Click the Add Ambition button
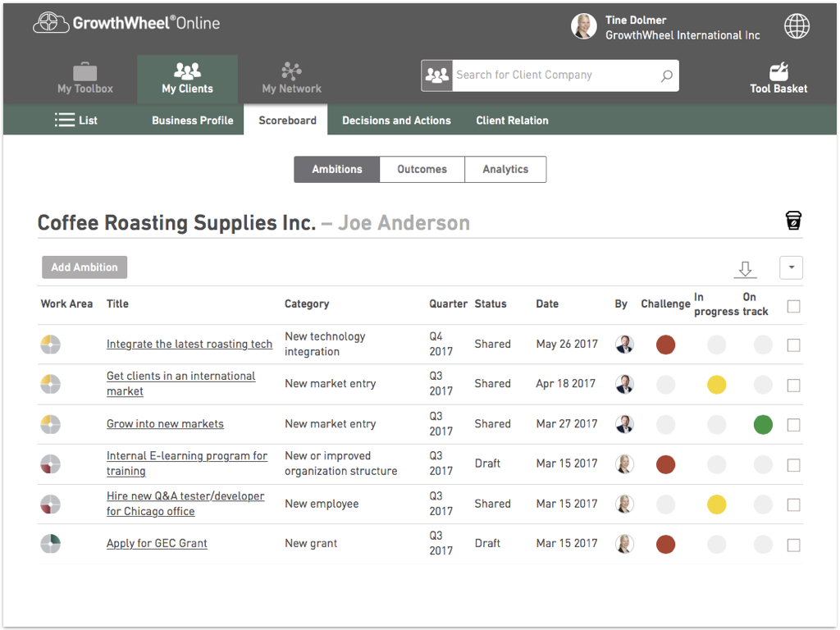Viewport: 840px width, 630px height. [84, 267]
